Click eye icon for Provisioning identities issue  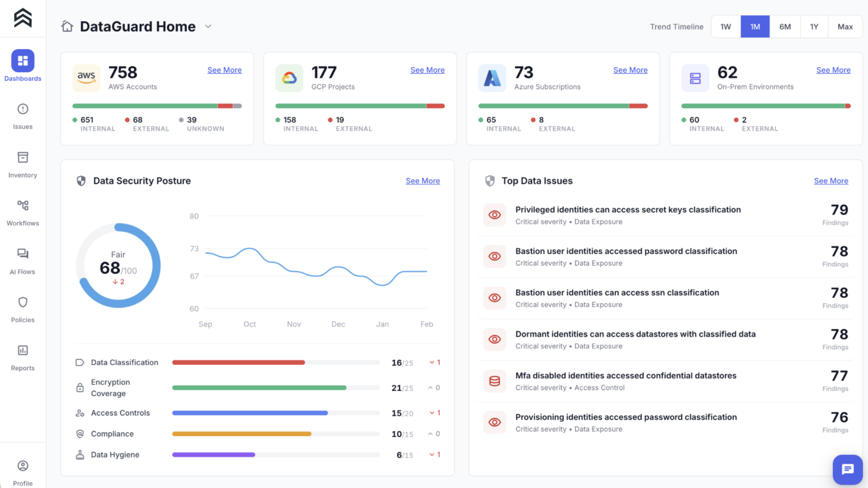pyautogui.click(x=495, y=422)
